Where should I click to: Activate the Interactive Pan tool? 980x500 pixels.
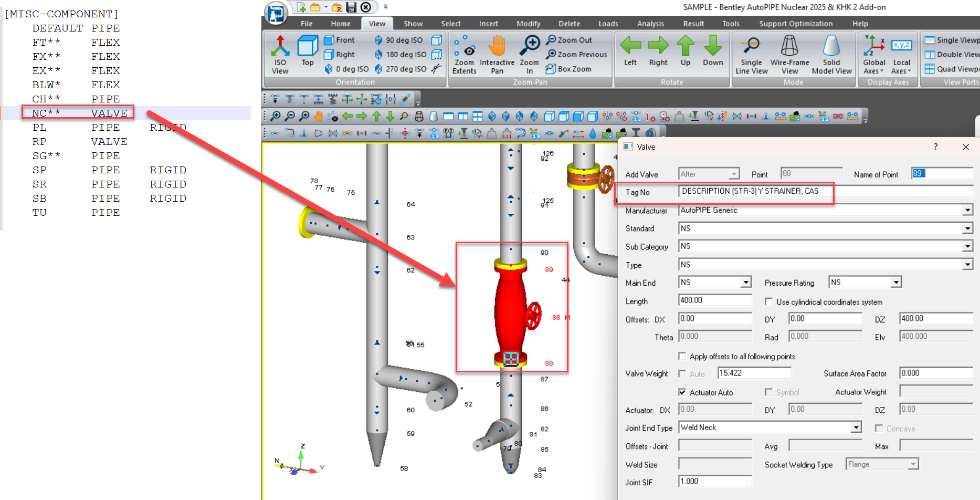pos(497,55)
